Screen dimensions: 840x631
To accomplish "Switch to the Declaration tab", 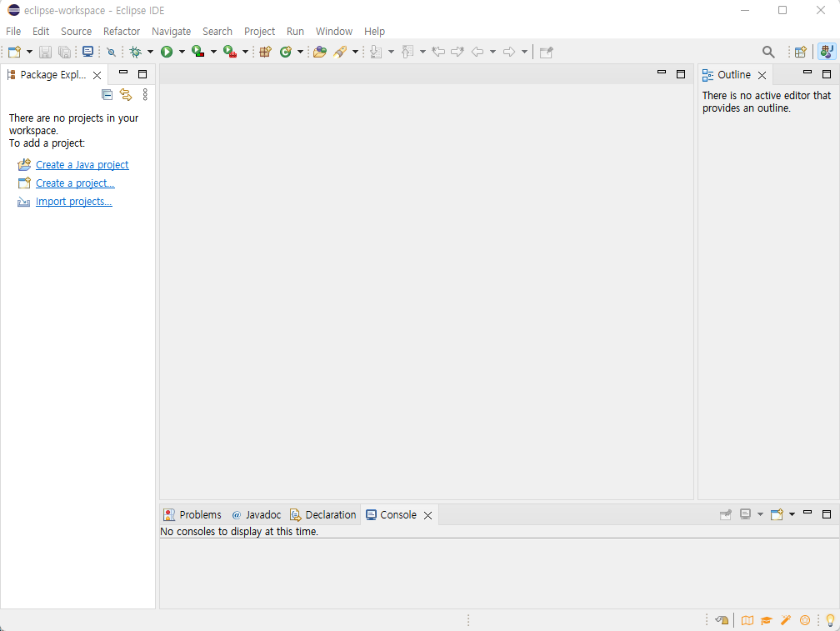I will point(323,515).
